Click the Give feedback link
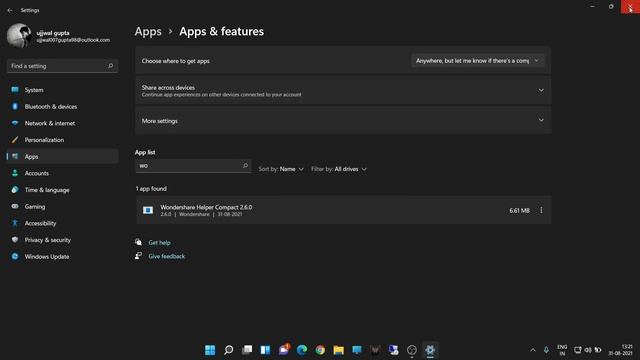This screenshot has width=640, height=360. point(167,256)
